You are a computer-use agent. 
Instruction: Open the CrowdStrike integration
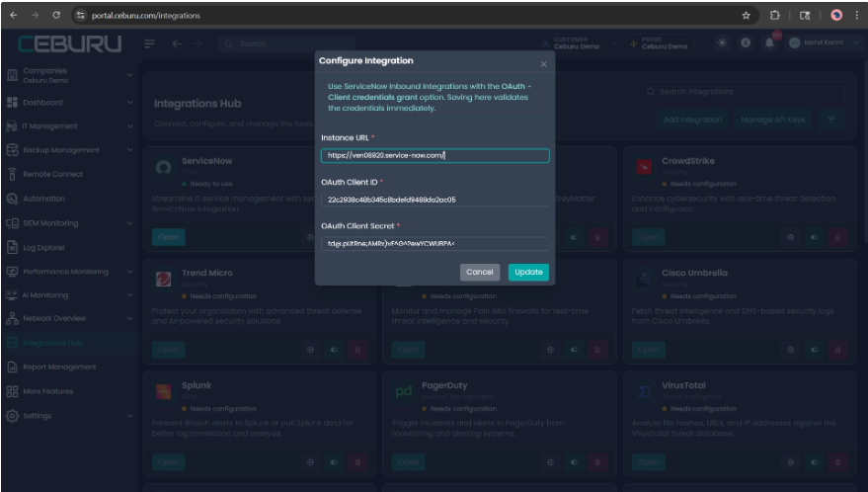[648, 237]
